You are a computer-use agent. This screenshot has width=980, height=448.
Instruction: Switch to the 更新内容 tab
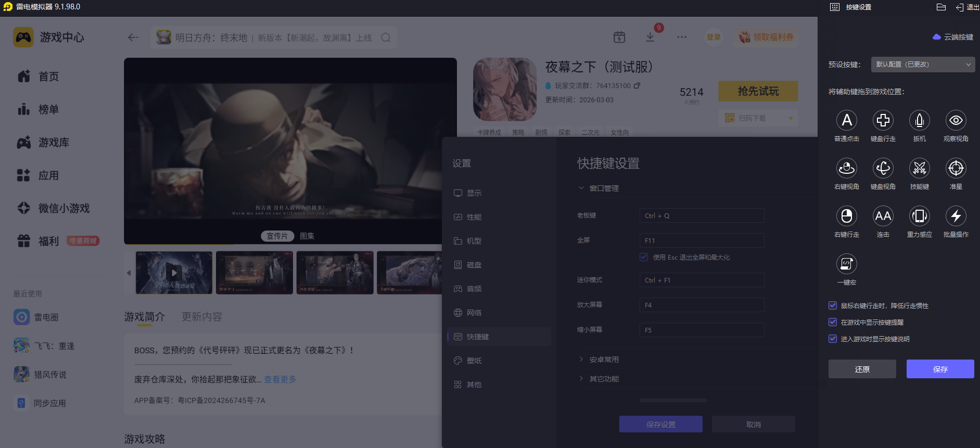coord(202,316)
